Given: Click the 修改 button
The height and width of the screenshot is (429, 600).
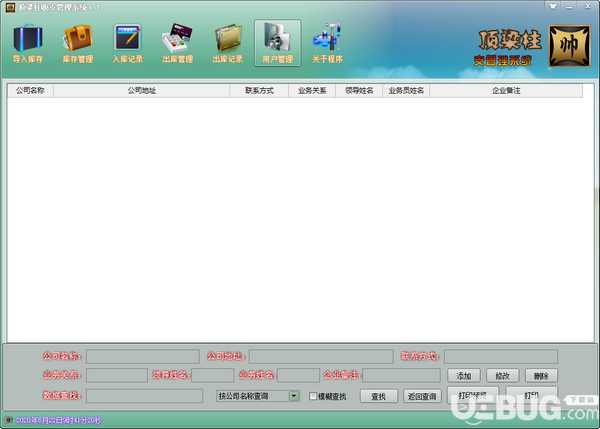Looking at the screenshot, I should pyautogui.click(x=502, y=376).
